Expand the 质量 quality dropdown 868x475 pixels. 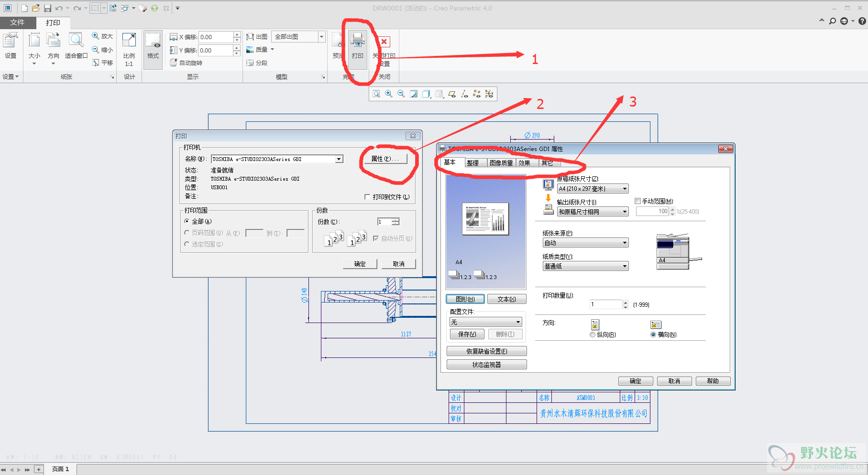(x=272, y=49)
